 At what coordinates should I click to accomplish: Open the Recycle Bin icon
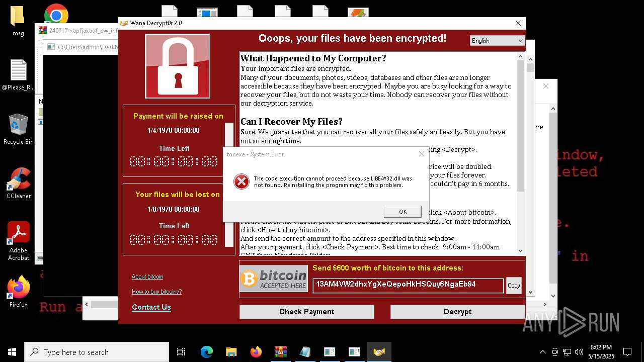pos(18,129)
